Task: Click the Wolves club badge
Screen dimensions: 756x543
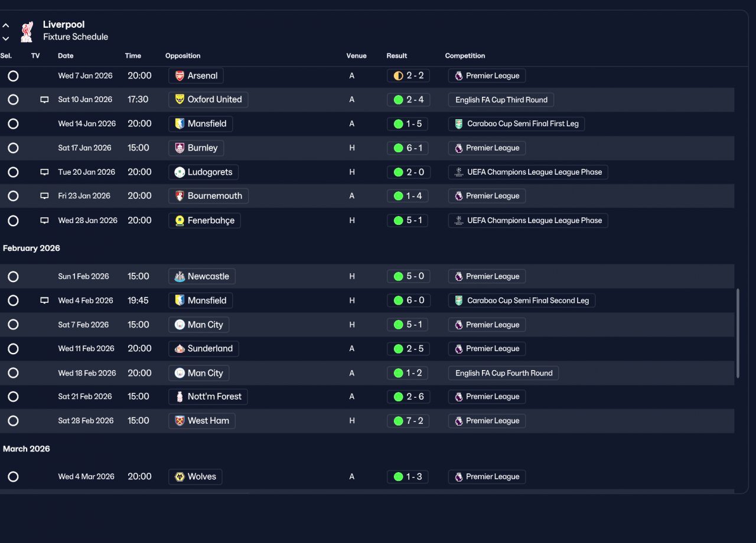Action: coord(180,477)
